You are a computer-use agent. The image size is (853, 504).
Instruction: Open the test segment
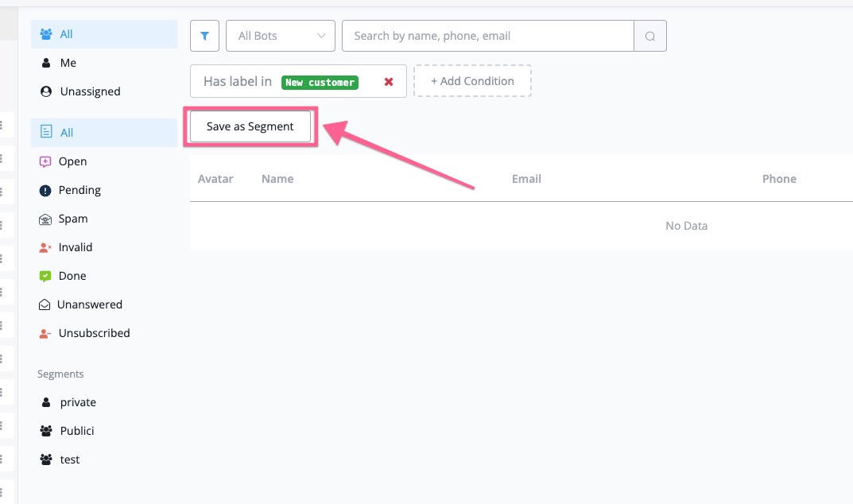coord(69,459)
